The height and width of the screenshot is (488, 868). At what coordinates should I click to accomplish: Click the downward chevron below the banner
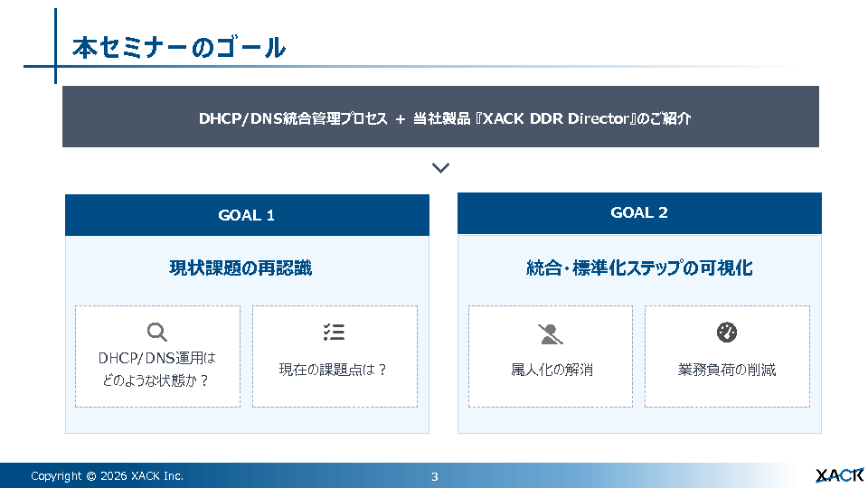click(x=441, y=168)
